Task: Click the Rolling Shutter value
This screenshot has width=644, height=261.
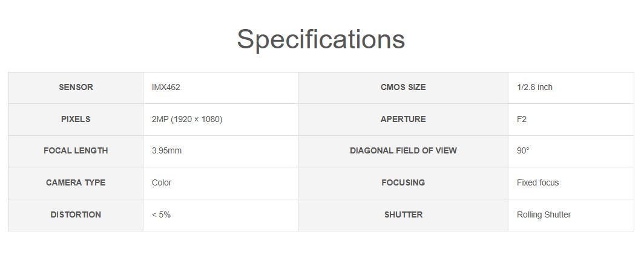Action: click(544, 215)
